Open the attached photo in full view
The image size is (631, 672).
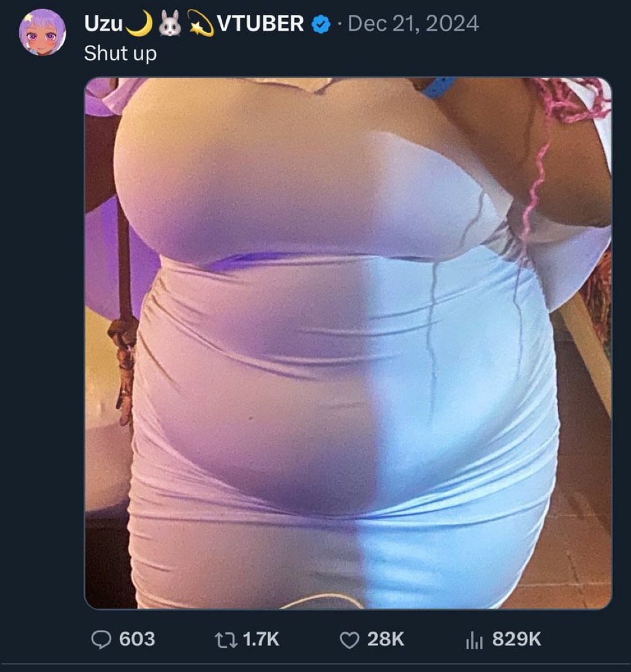click(348, 343)
